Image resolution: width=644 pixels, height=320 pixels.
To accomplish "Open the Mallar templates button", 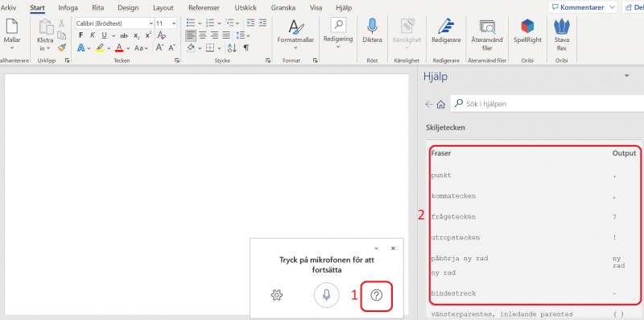I will (x=12, y=35).
